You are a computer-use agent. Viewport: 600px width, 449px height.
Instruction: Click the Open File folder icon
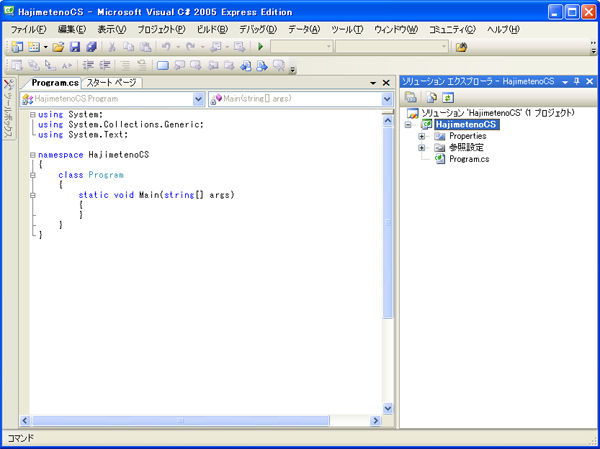coord(58,47)
